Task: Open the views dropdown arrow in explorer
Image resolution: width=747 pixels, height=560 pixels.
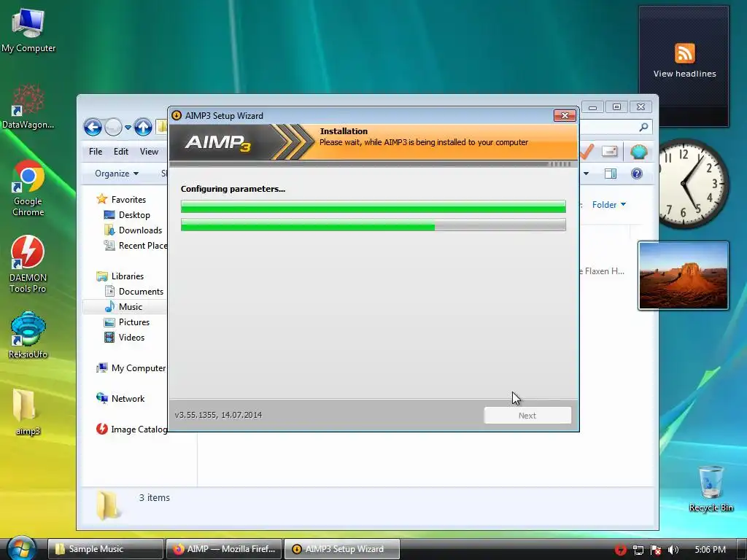Action: pyautogui.click(x=586, y=174)
